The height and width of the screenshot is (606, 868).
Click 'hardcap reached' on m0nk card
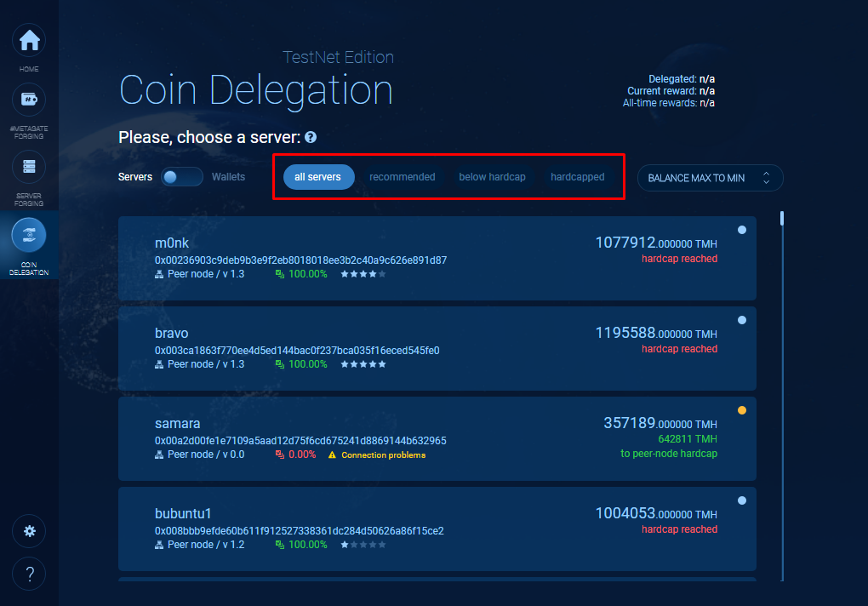(679, 259)
